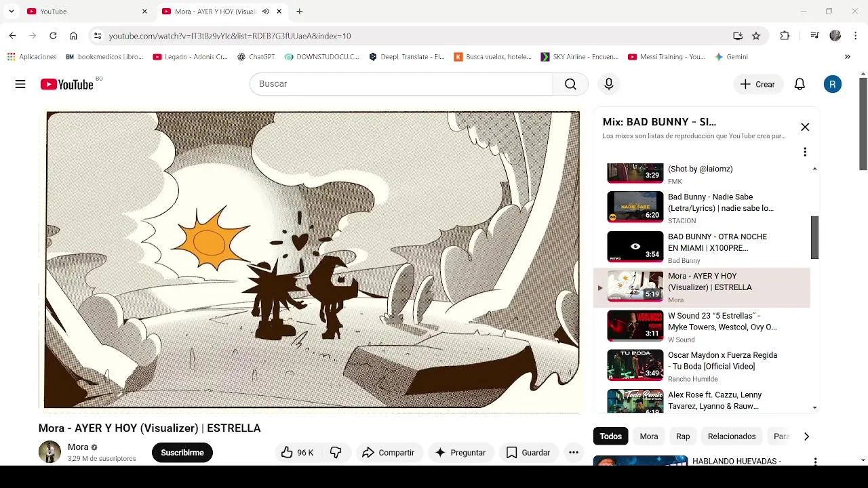Play BAD BUNNY - OTRA NOCHE EN MIAMI
Screen dimensions: 868x488
pos(702,247)
